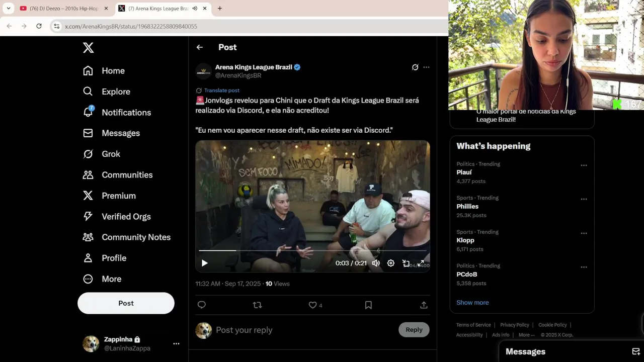The height and width of the screenshot is (362, 644).
Task: Expand footer More options
Action: tap(526, 335)
